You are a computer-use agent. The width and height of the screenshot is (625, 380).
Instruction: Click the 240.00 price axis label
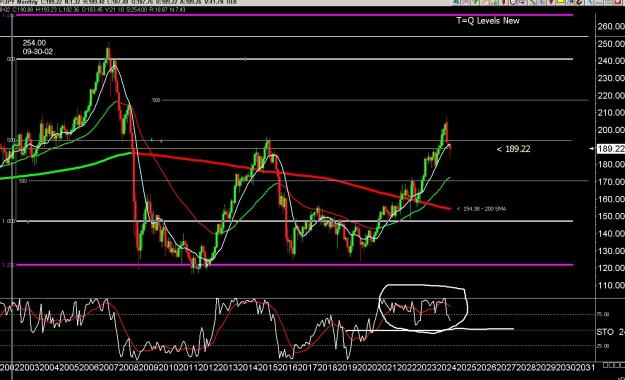pyautogui.click(x=611, y=61)
